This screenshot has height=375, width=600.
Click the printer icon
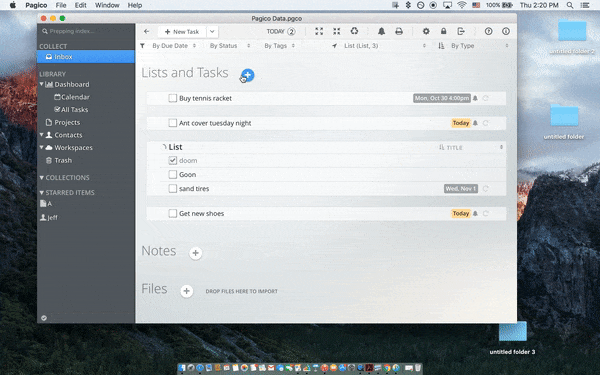399,31
